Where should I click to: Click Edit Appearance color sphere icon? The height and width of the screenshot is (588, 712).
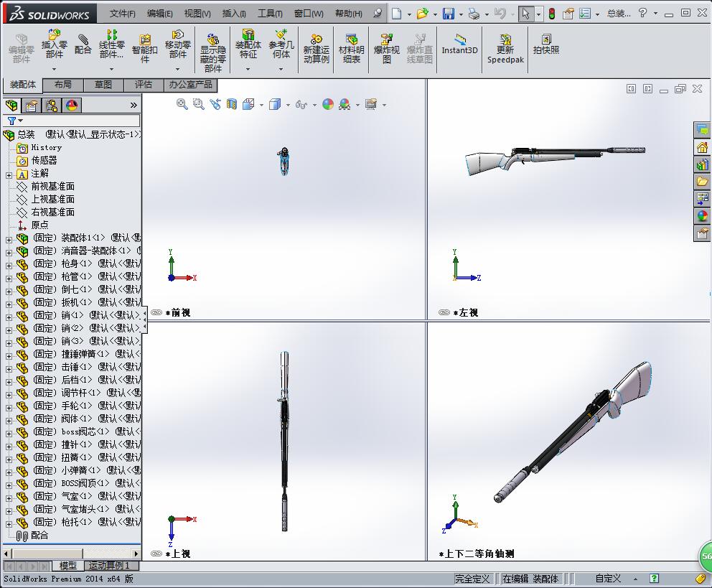(x=328, y=104)
